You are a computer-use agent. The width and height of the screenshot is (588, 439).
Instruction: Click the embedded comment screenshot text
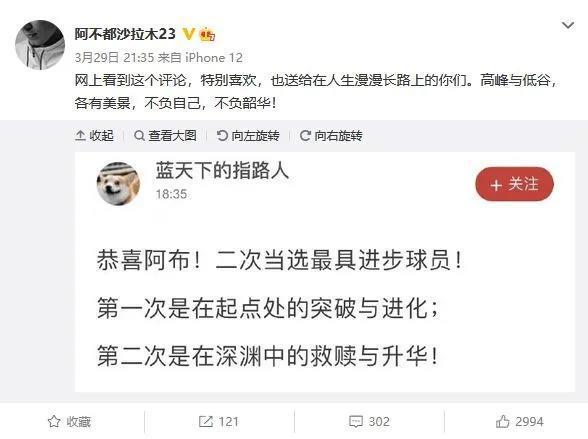click(x=279, y=307)
